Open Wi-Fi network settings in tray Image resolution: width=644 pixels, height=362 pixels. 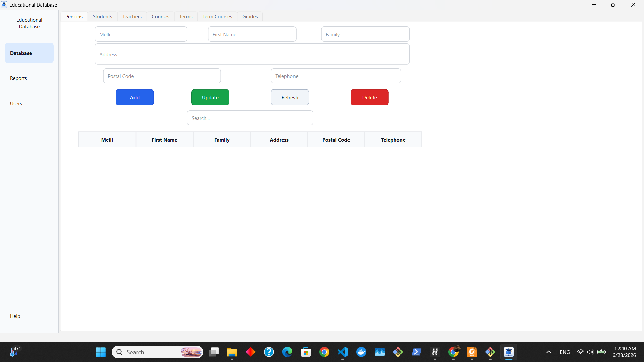click(580, 352)
